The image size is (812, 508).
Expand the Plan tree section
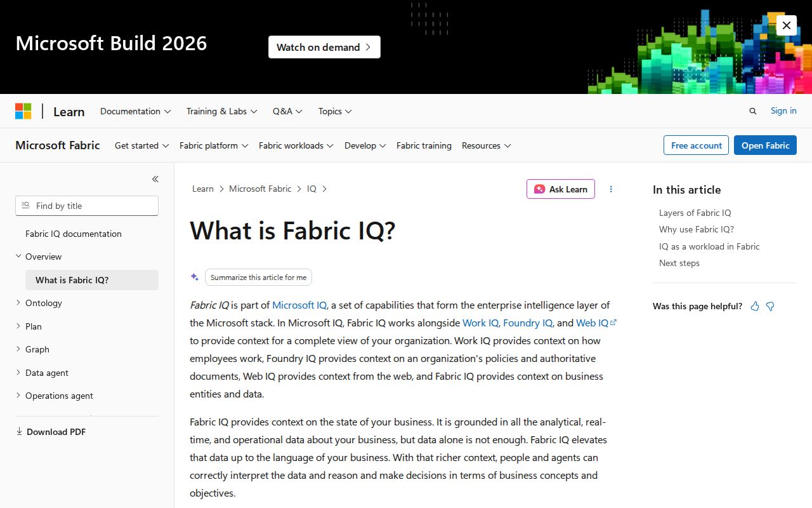18,326
